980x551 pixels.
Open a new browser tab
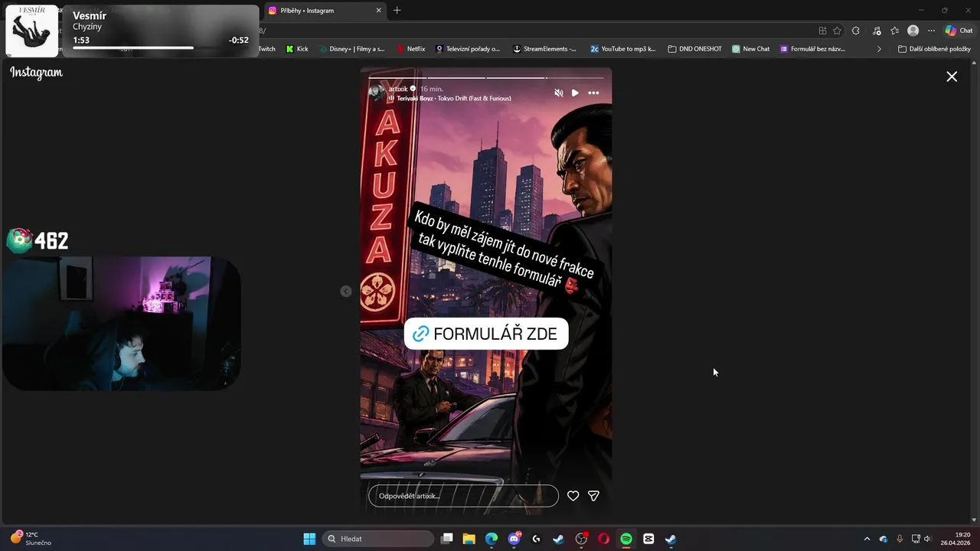tap(397, 11)
